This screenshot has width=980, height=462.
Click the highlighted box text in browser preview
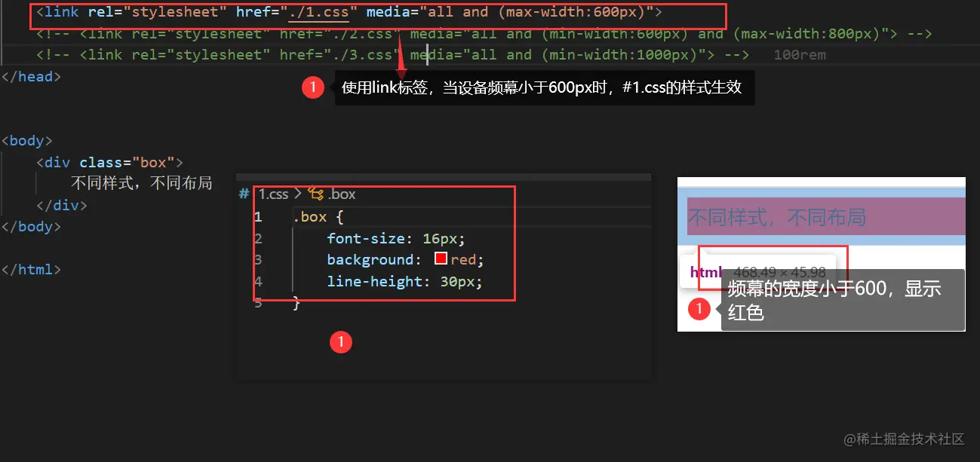776,217
